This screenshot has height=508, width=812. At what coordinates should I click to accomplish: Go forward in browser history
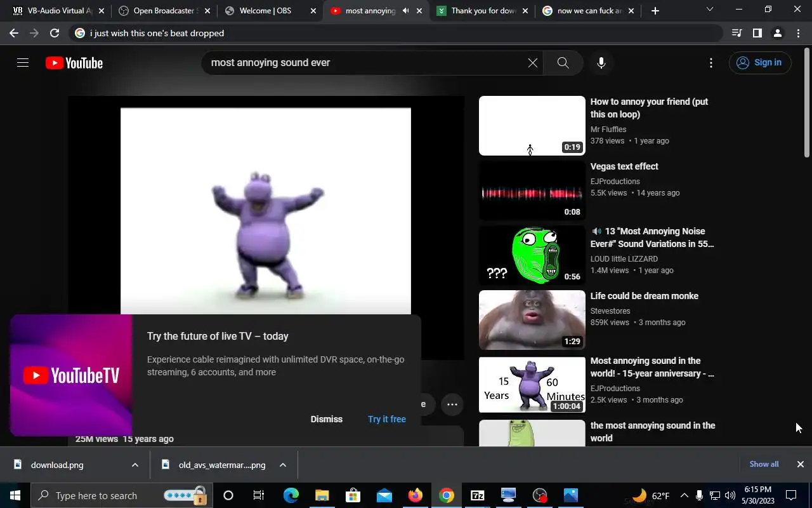click(x=34, y=33)
